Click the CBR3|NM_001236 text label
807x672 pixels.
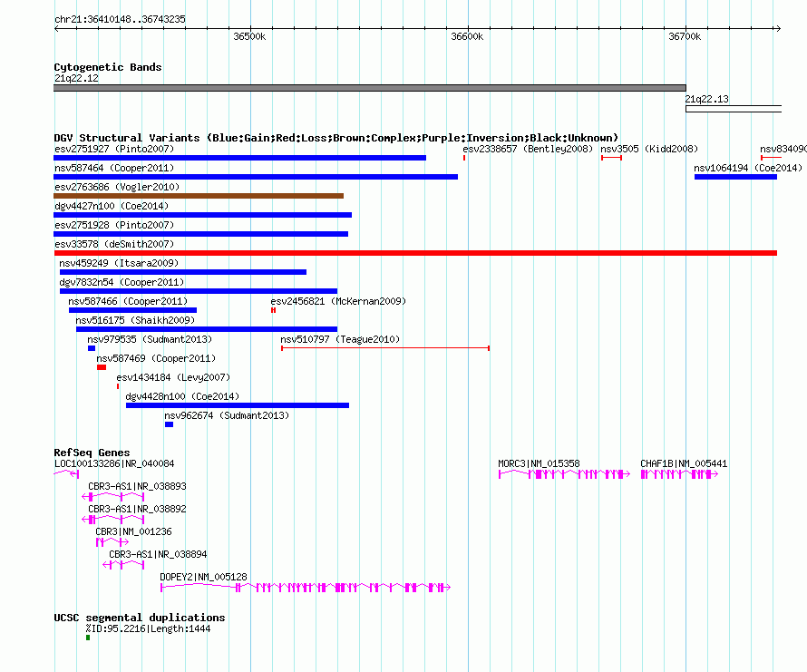(x=134, y=531)
